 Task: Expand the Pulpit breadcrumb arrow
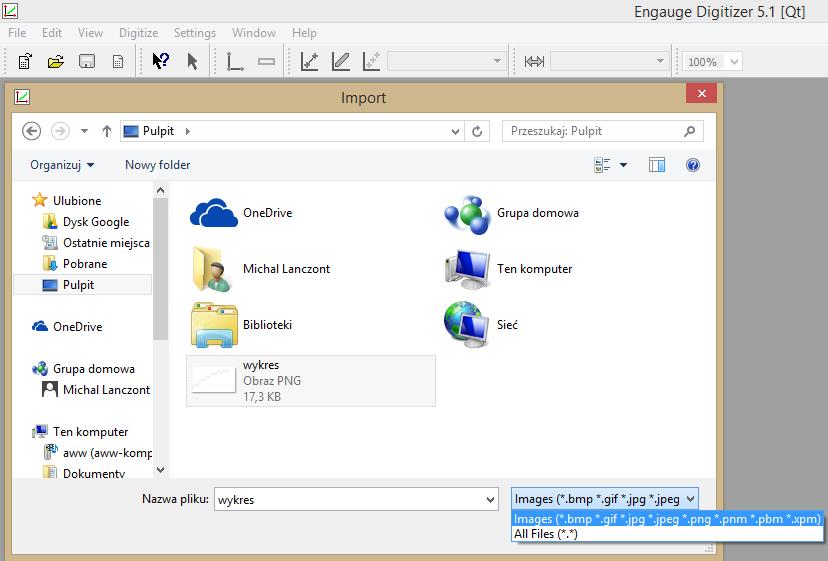point(187,131)
